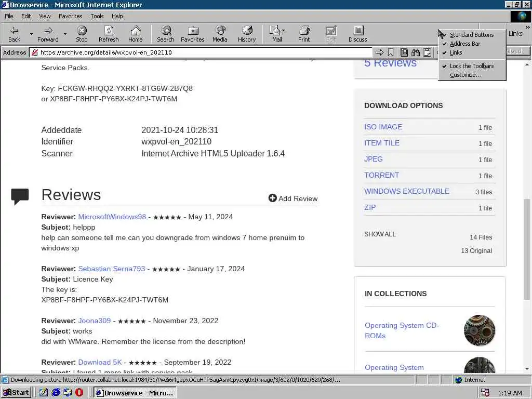Go to the Home page
Image resolution: width=532 pixels, height=399 pixels.
click(x=136, y=34)
